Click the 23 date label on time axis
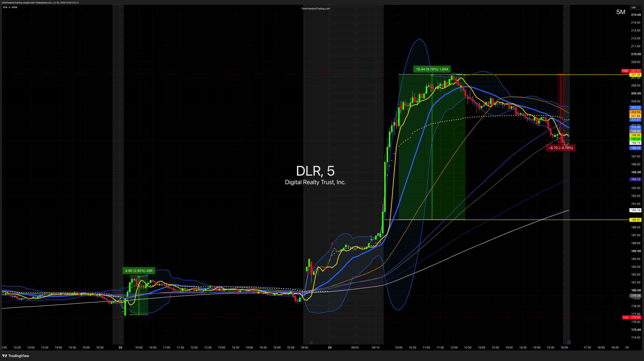 pos(120,348)
